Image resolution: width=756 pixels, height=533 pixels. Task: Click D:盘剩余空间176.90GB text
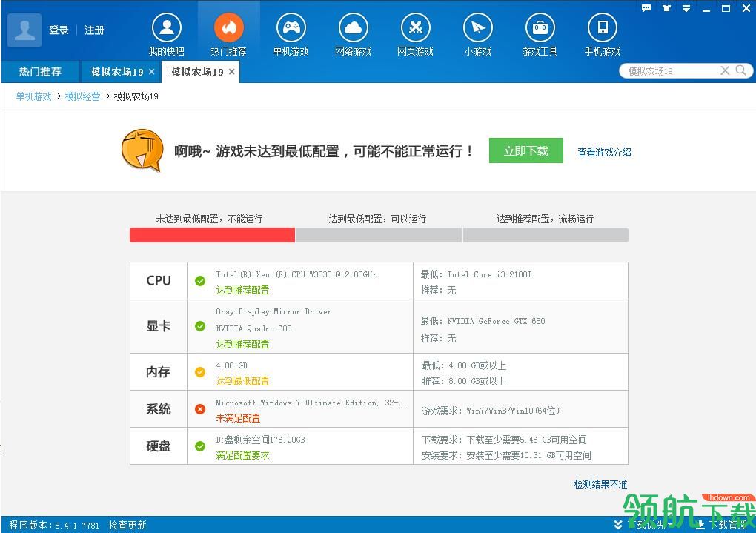pyautogui.click(x=260, y=440)
